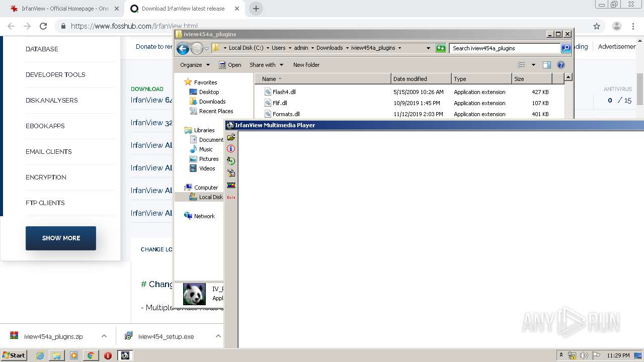Viewport: 644px width, 362px height.
Task: Sort files by Date modified column header
Action: 421,79
